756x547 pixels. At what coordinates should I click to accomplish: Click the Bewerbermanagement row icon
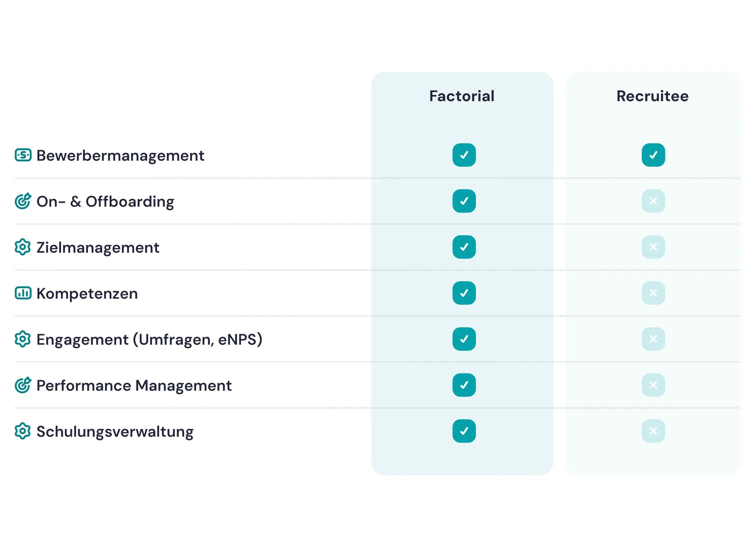click(23, 155)
